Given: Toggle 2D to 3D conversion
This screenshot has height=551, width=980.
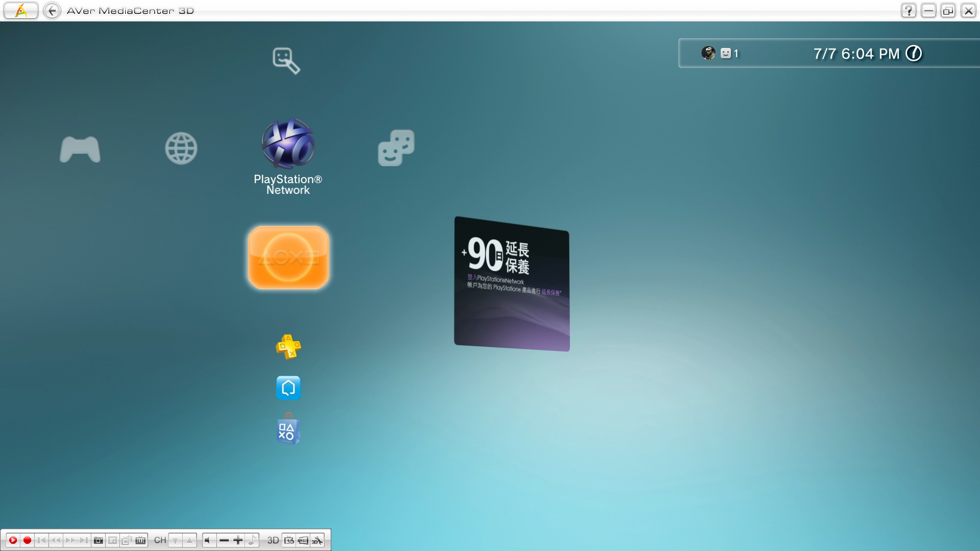Looking at the screenshot, I should tap(303, 540).
